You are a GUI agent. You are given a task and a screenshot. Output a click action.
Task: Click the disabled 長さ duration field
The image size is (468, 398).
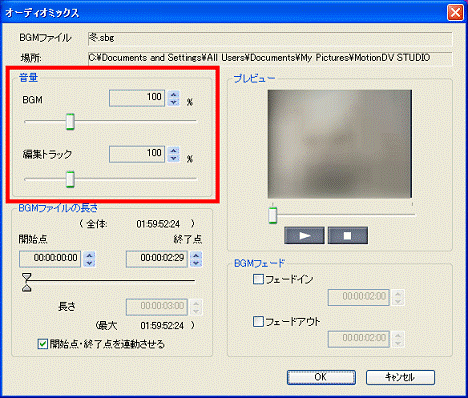tap(157, 307)
